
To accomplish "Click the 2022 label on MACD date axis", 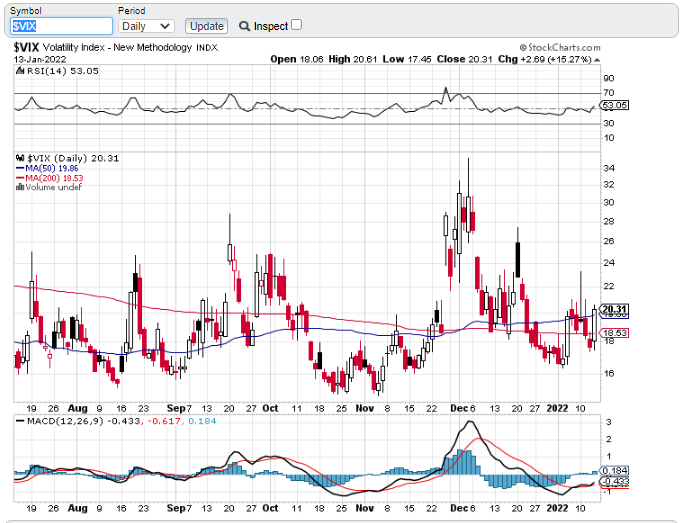I will [557, 508].
